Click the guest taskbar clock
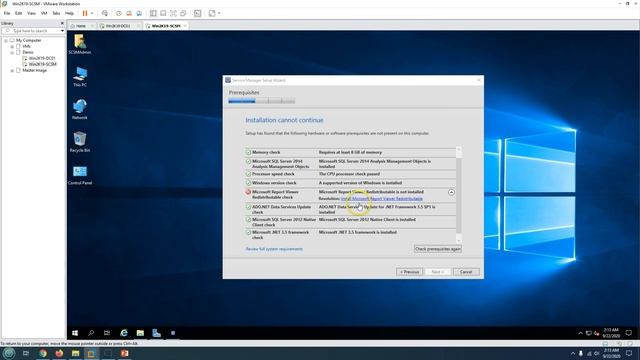640x360 pixels. [x=611, y=333]
